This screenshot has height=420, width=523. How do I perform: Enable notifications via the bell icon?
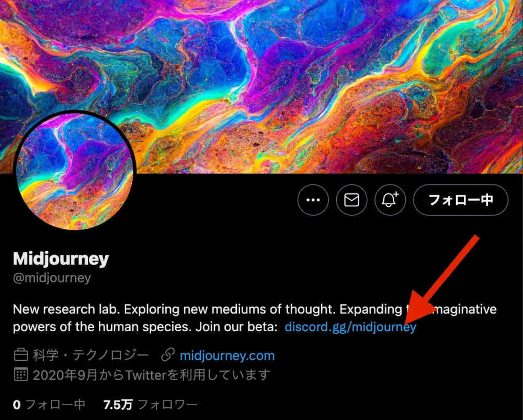[x=390, y=200]
